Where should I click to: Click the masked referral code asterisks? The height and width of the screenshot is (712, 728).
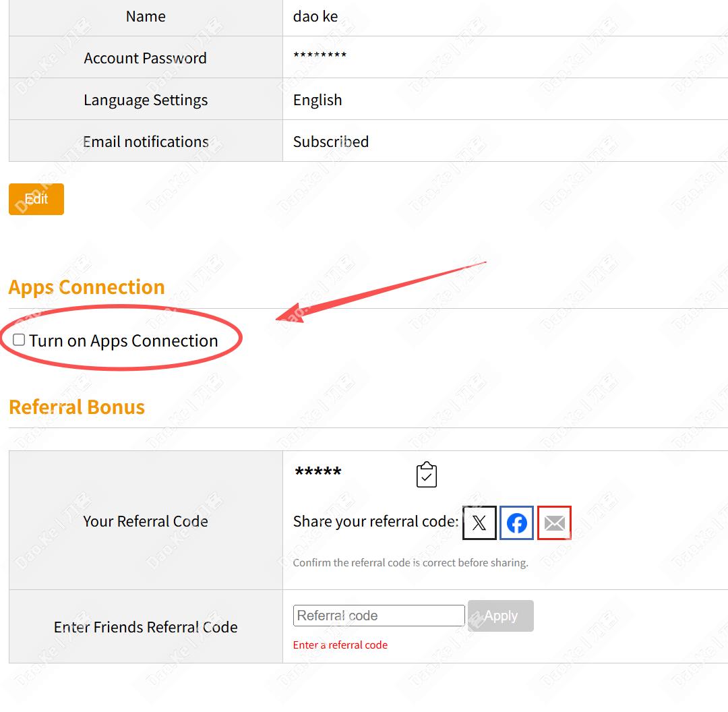[x=318, y=473]
